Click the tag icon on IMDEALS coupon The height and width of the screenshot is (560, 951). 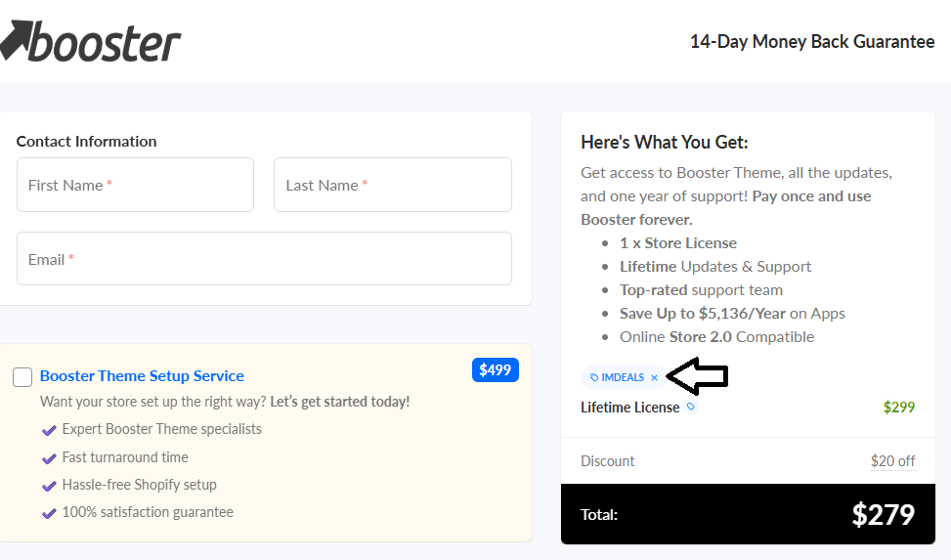594,377
